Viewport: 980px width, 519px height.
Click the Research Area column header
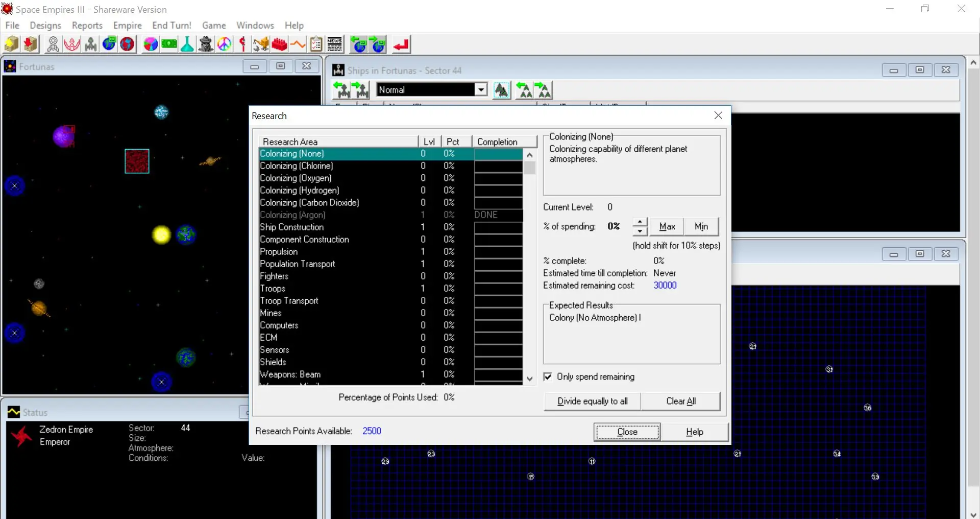pyautogui.click(x=338, y=141)
